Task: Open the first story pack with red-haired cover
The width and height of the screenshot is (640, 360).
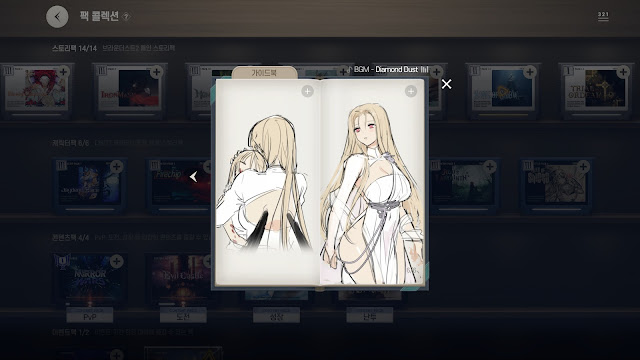Action: 37,90
